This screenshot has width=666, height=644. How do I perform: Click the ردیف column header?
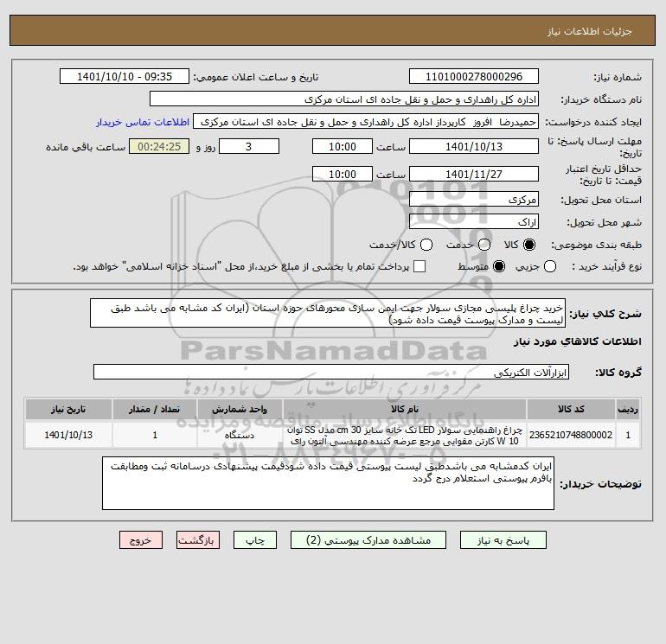tap(628, 409)
